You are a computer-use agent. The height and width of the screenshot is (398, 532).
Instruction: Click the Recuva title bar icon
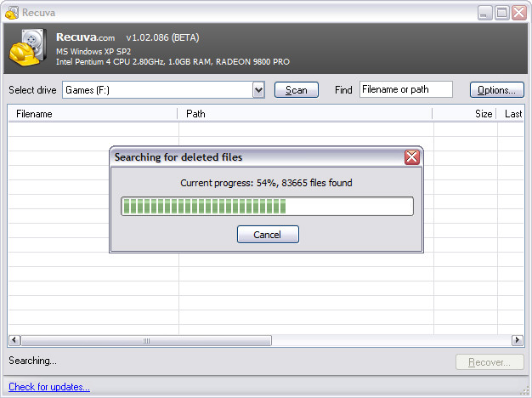pos(12,13)
